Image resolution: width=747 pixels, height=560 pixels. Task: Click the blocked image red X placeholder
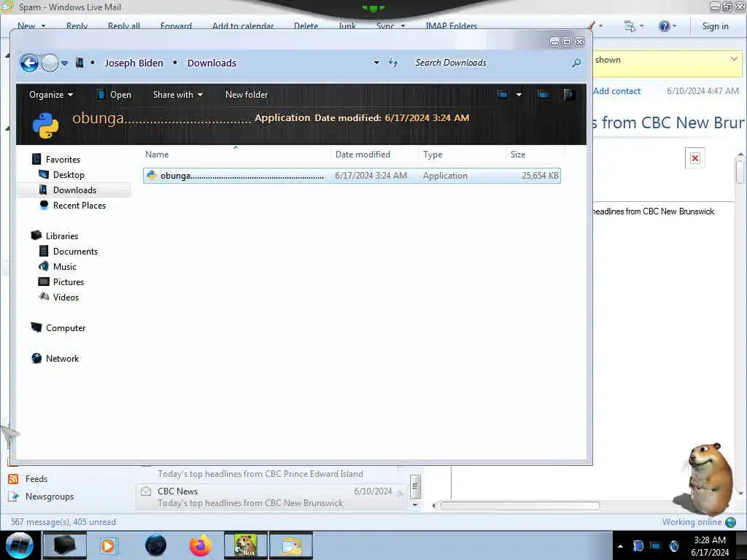[x=695, y=158]
